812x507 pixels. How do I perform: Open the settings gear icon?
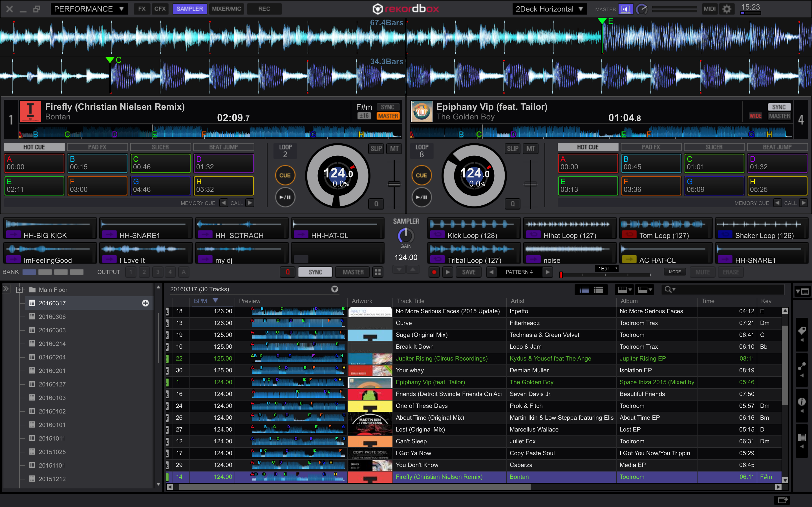[x=727, y=9]
